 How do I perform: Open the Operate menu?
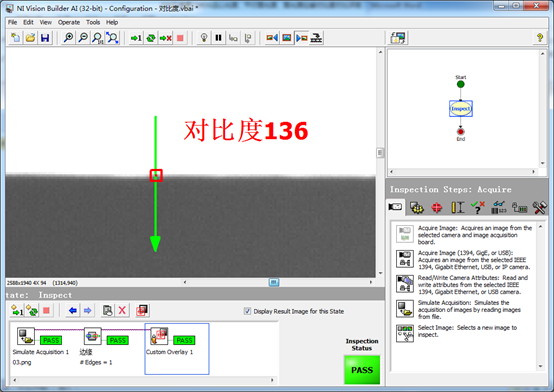[69, 22]
